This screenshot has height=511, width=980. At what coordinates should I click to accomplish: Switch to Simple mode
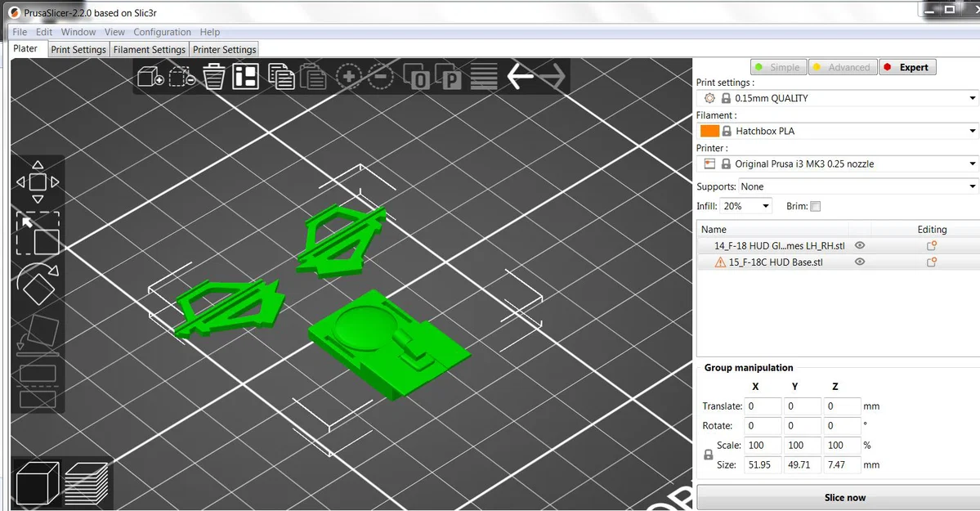tap(778, 67)
